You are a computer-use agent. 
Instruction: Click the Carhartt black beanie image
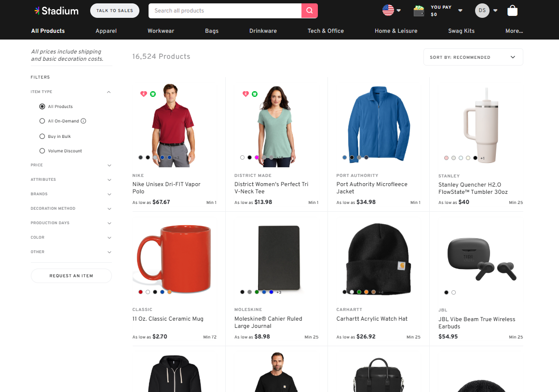coord(378,259)
